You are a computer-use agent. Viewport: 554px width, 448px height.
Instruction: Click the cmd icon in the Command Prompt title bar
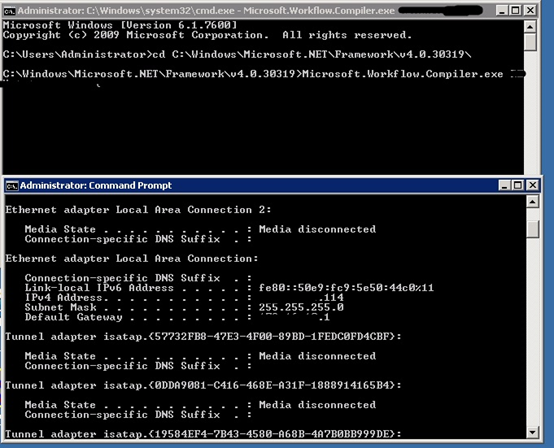[12, 185]
